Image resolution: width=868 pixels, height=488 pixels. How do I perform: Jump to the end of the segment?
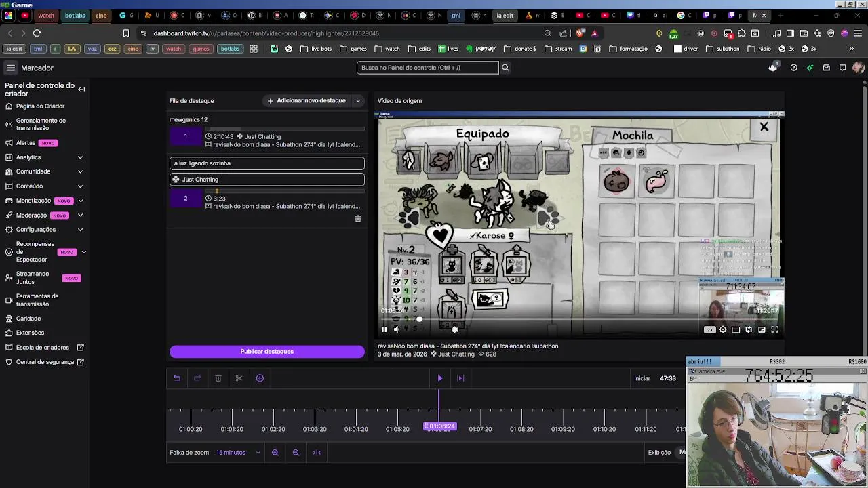click(460, 378)
